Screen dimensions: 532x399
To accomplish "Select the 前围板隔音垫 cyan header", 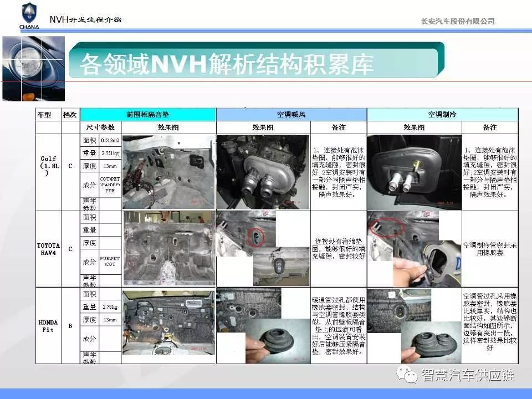I will click(x=148, y=115).
